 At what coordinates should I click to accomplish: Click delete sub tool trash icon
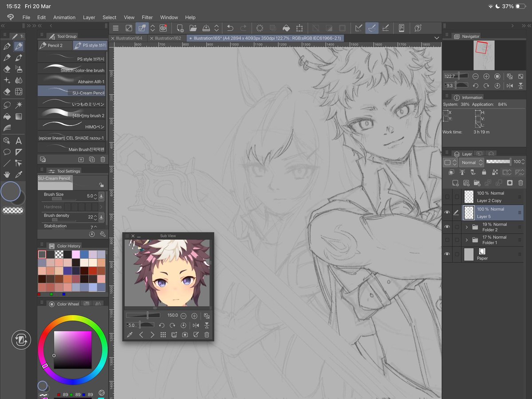click(102, 159)
